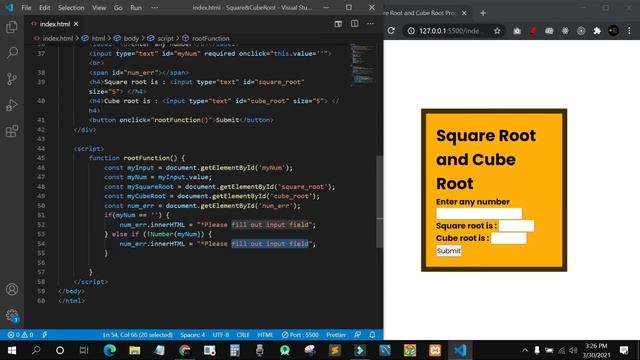640x360 pixels.
Task: Open Windows taskbar search
Action: coord(36,350)
